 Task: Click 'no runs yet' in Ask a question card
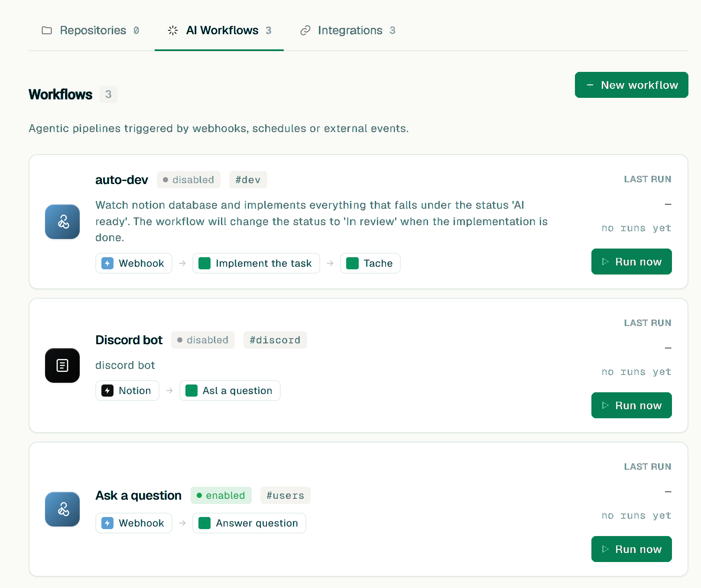click(x=636, y=516)
